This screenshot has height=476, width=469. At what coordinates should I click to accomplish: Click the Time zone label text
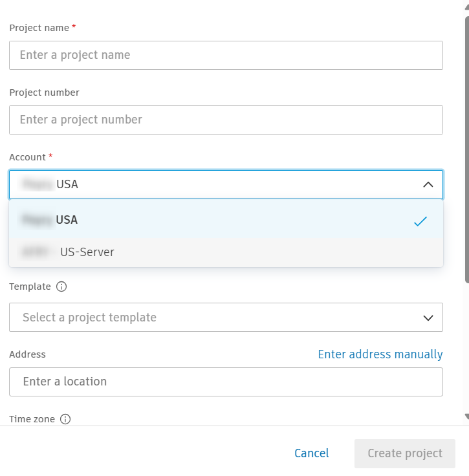(31, 419)
